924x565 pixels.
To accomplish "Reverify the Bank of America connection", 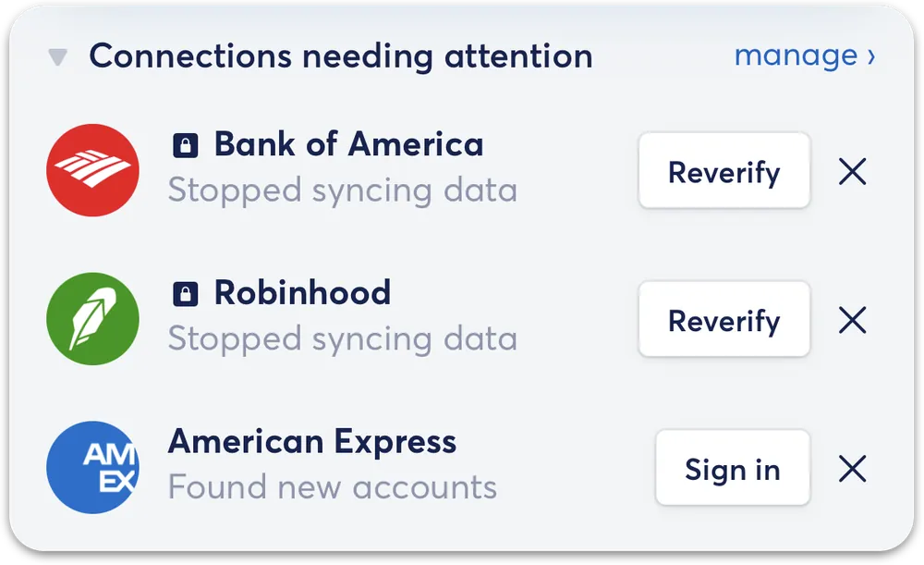I will point(724,170).
